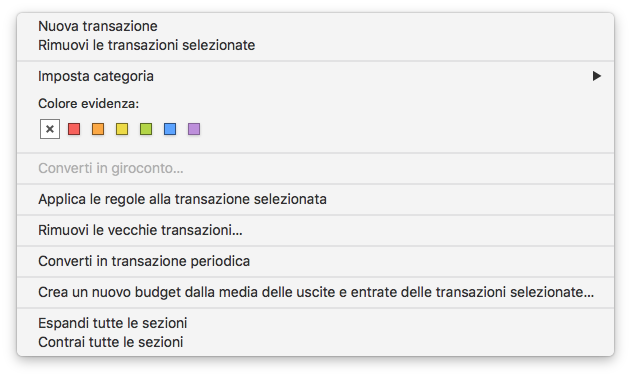631x377 pixels.
Task: Click the Colore evidenza label
Action: click(x=89, y=104)
